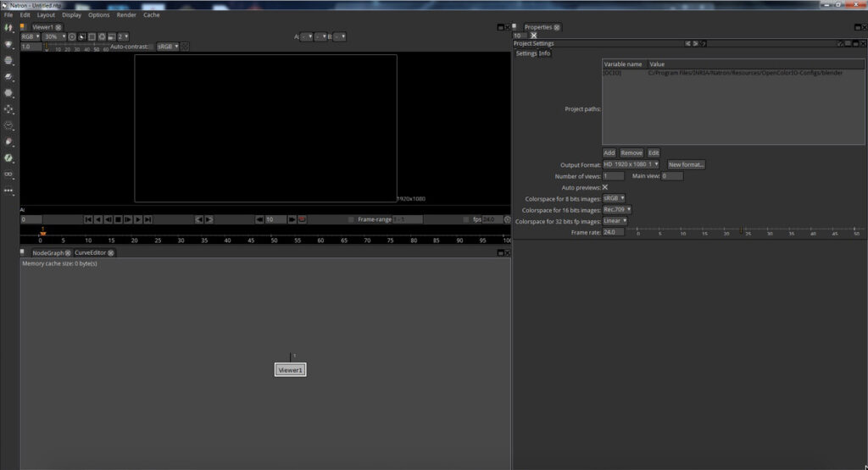Click Remove button under Project paths

tap(631, 152)
